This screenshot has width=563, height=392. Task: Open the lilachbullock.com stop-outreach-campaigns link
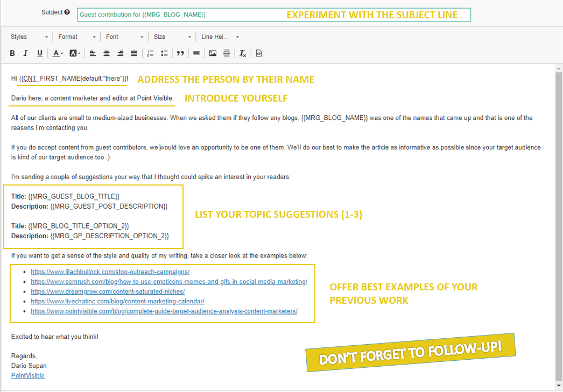point(110,272)
